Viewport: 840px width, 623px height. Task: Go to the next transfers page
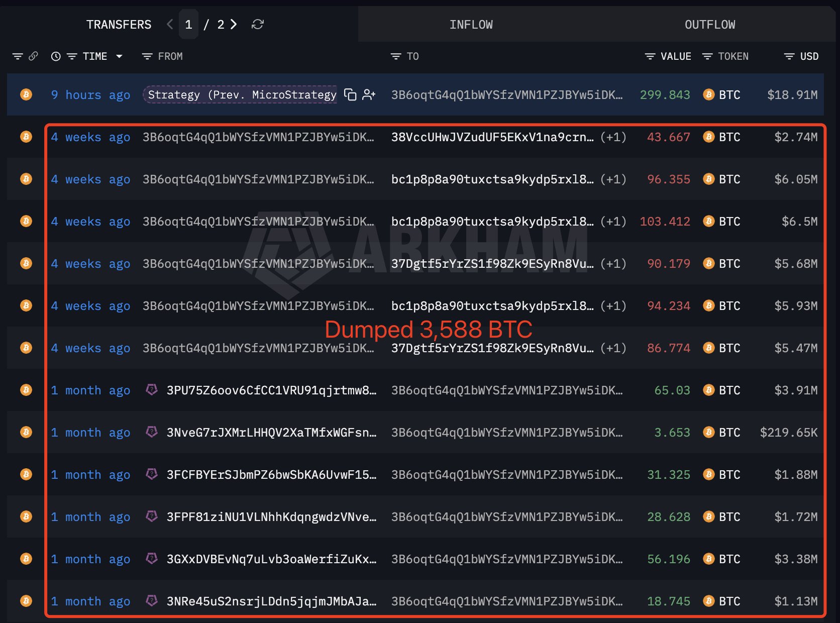click(234, 24)
